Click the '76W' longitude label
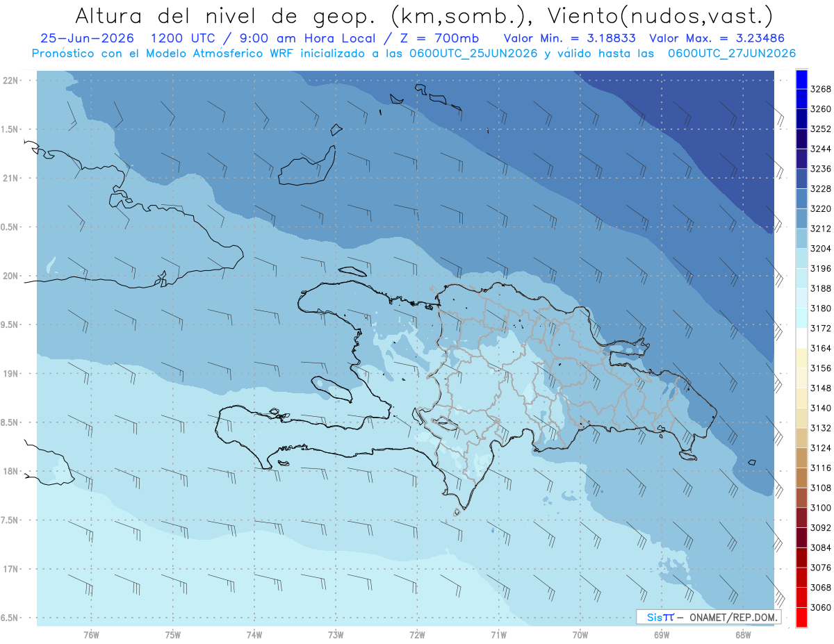834x644 pixels. [x=91, y=634]
